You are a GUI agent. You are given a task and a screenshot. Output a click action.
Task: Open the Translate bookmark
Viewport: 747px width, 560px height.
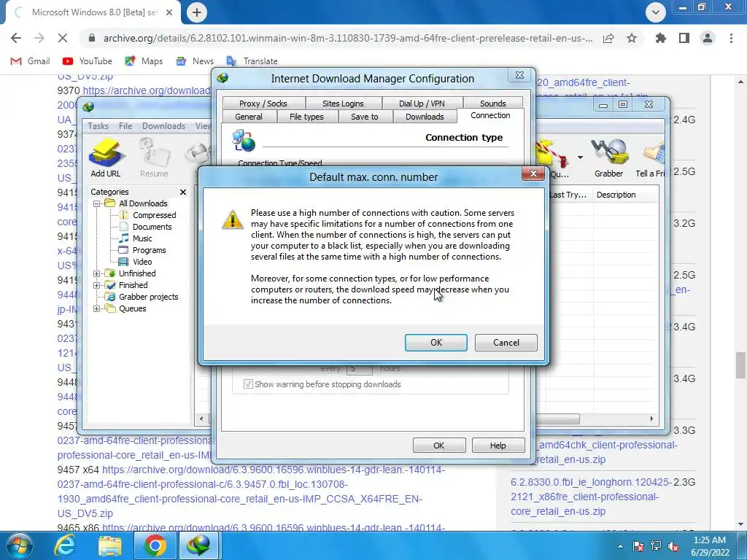(x=252, y=61)
